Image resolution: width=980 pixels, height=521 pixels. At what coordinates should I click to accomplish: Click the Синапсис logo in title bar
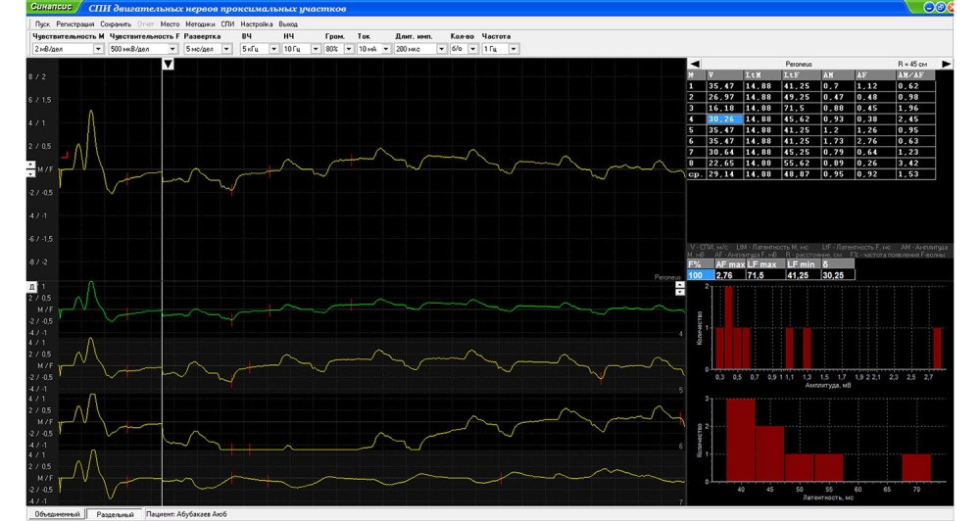pos(53,8)
